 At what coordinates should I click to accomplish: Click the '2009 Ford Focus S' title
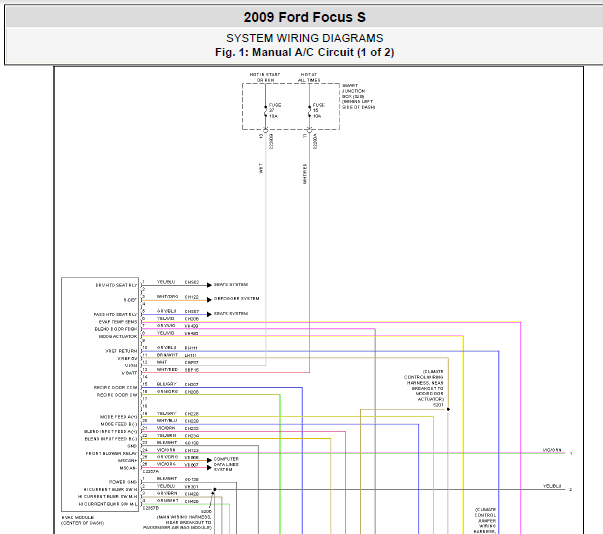[304, 17]
